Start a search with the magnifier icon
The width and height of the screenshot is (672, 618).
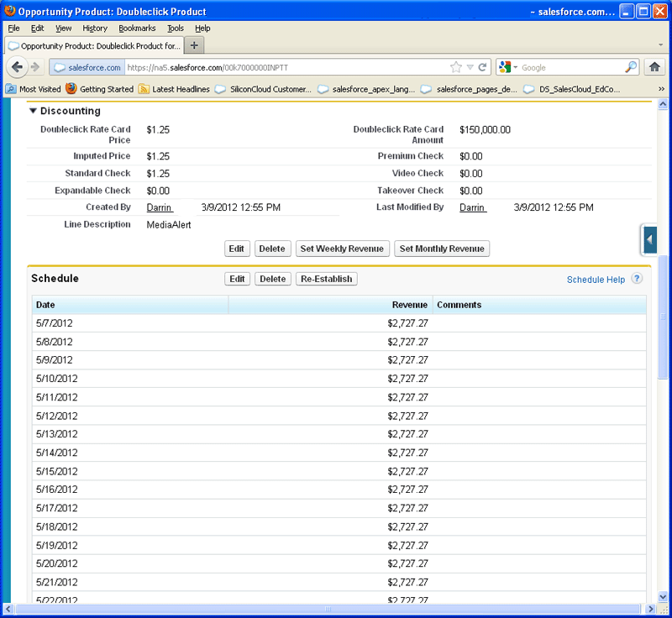pos(632,68)
